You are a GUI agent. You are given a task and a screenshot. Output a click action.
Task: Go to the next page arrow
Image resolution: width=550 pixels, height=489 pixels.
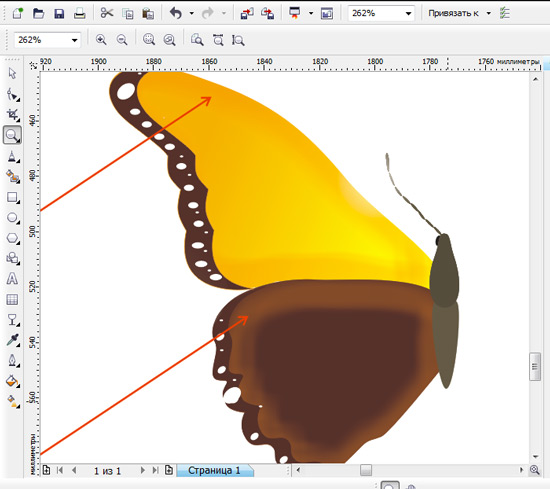142,470
